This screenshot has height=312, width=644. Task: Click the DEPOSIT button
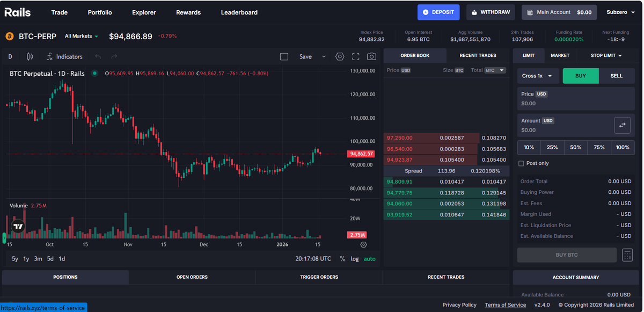coord(439,12)
